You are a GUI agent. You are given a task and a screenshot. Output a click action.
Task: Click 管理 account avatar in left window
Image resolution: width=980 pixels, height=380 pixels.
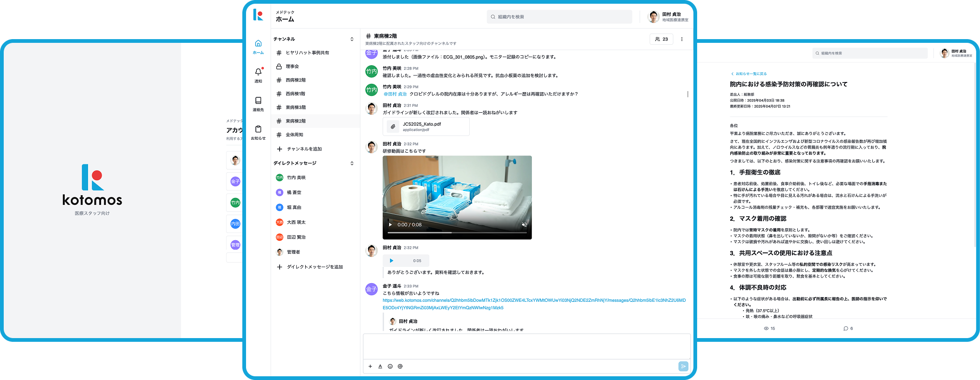pos(235,244)
